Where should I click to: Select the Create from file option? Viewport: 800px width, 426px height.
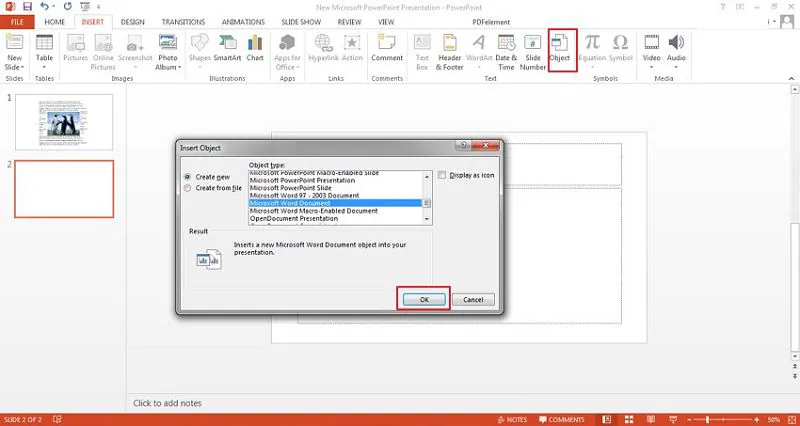pos(187,188)
